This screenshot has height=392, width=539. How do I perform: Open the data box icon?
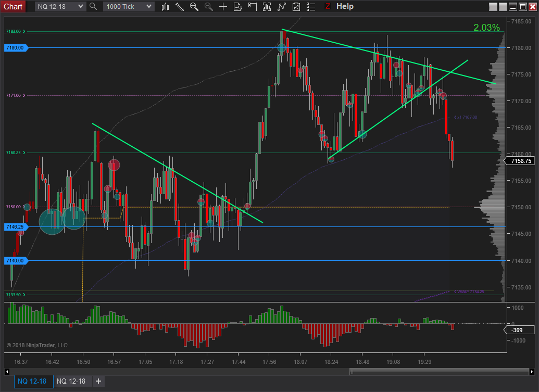pyautogui.click(x=237, y=7)
